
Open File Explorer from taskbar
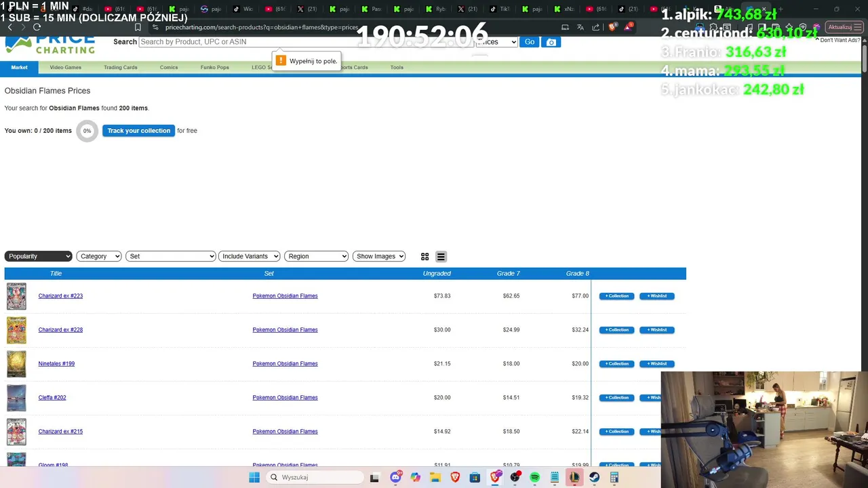[435, 477]
